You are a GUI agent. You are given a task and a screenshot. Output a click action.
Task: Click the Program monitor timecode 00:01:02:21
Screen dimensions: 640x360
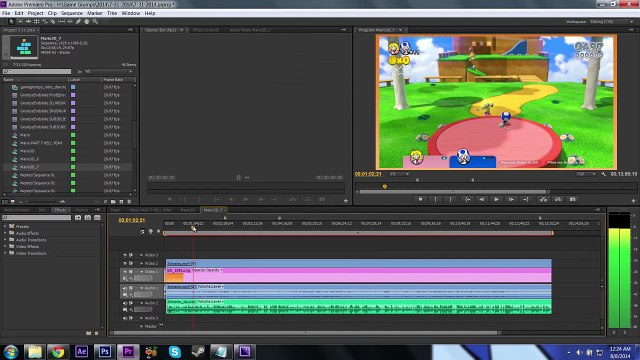[x=368, y=174]
